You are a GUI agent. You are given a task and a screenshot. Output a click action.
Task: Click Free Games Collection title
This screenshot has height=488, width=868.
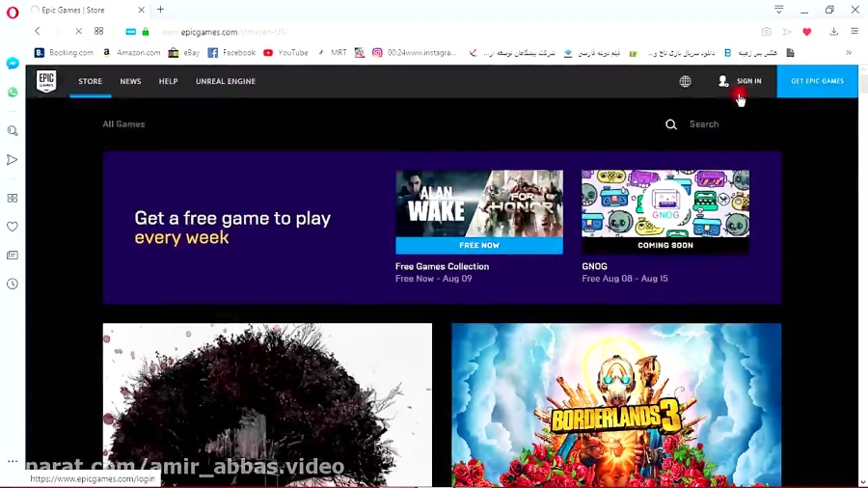point(443,266)
